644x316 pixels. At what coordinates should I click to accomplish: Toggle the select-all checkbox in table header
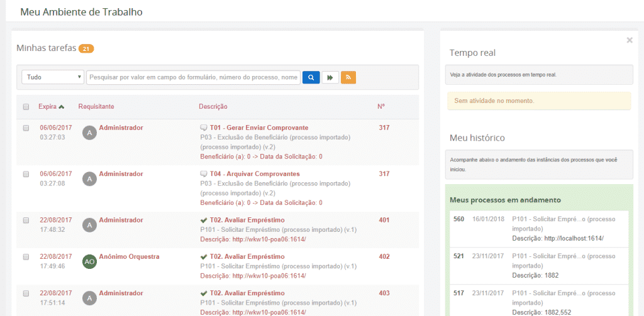[x=26, y=107]
